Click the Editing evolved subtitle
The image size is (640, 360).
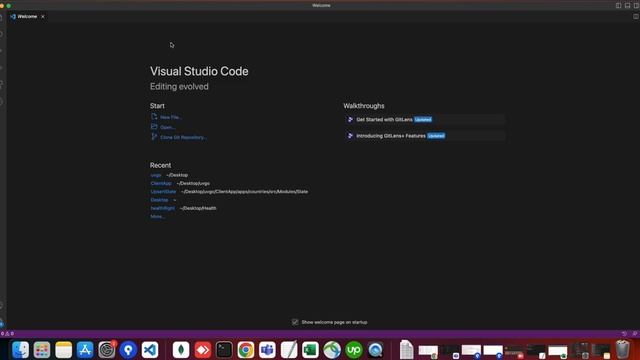pos(179,87)
